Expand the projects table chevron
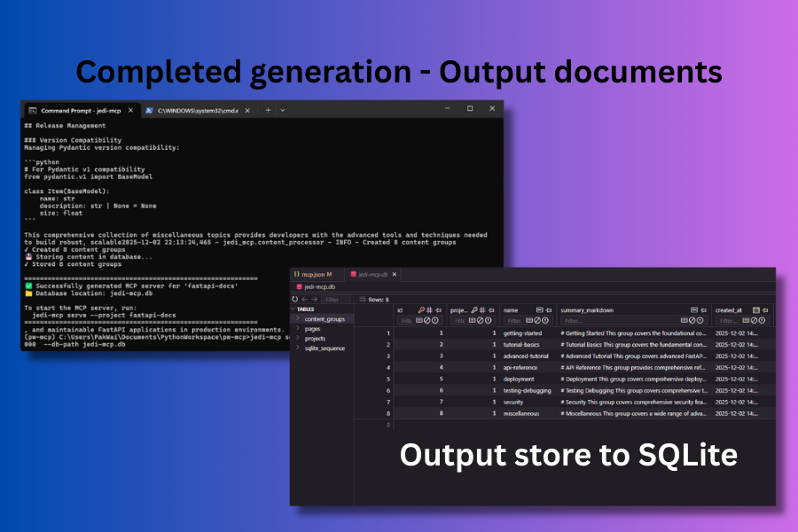The width and height of the screenshot is (798, 532). 298,338
